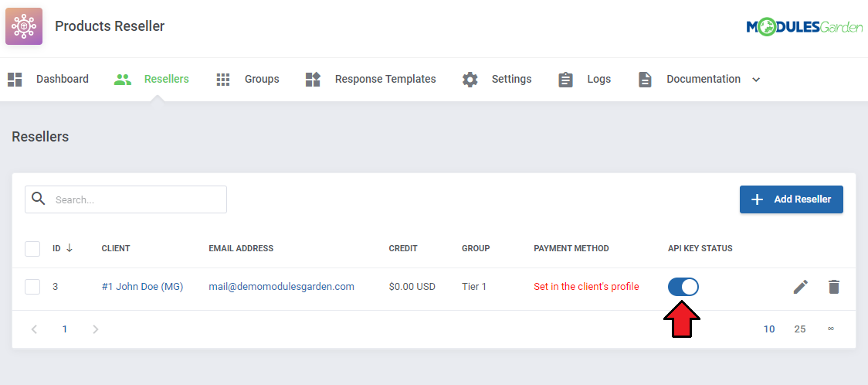Click the search magnifier icon
This screenshot has height=385, width=868.
(38, 199)
